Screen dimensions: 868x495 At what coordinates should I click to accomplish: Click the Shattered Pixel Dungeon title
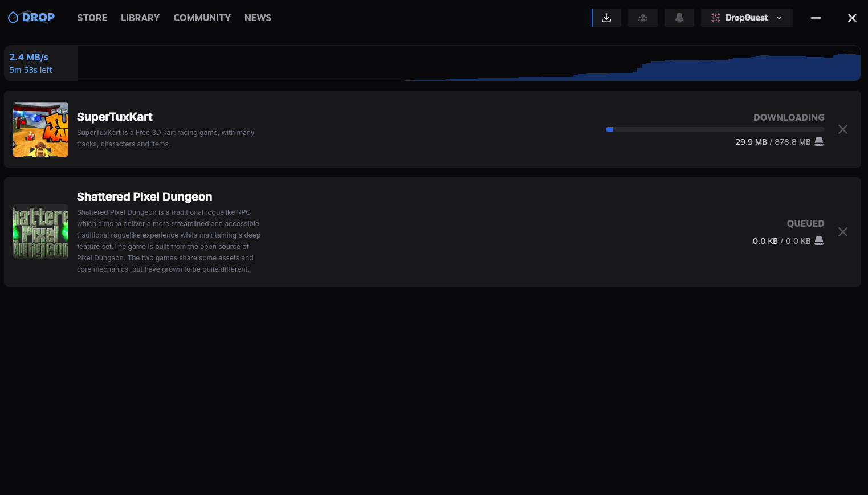pyautogui.click(x=144, y=197)
